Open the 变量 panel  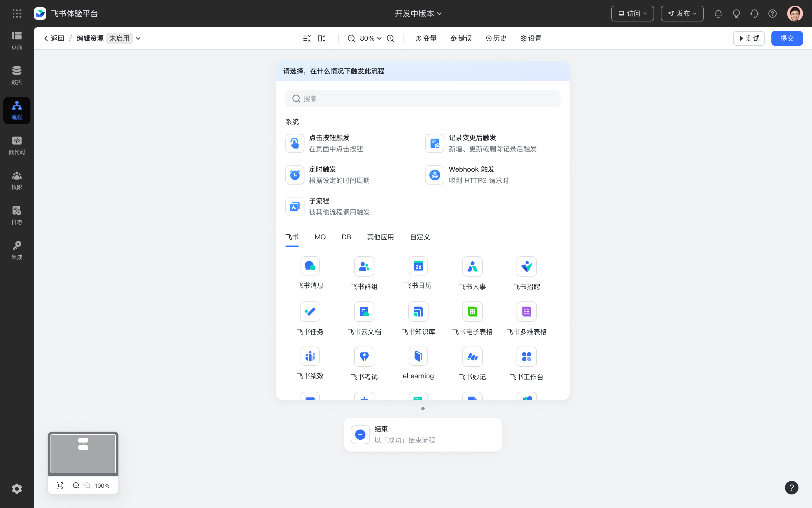426,38
